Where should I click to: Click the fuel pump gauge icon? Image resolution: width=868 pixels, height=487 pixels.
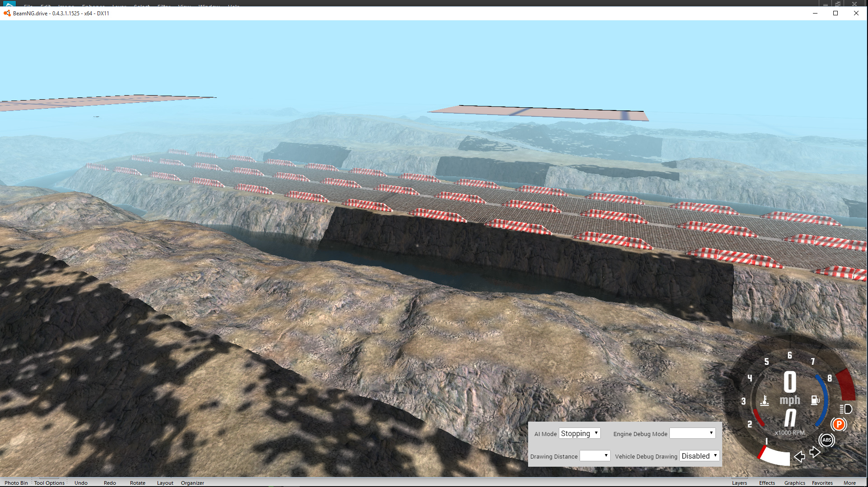[815, 400]
